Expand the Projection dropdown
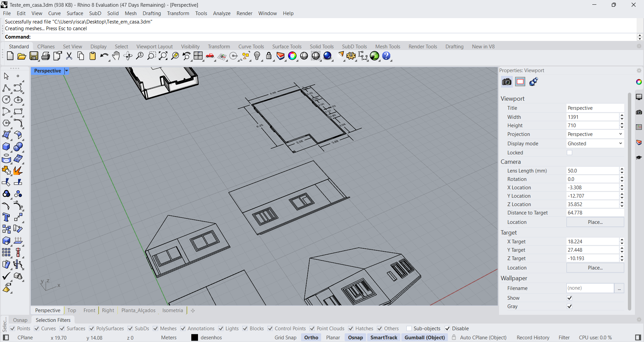 pos(595,134)
